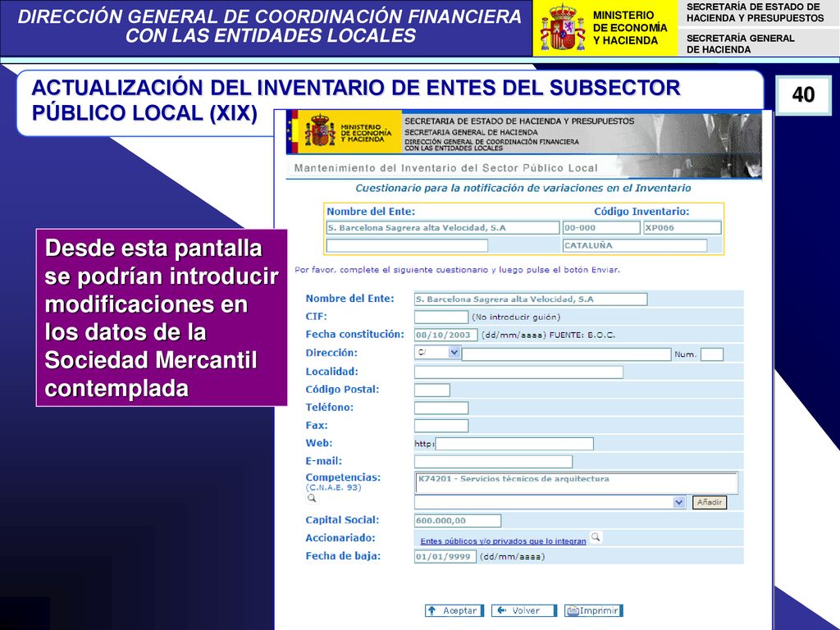Image resolution: width=840 pixels, height=630 pixels.
Task: Click the Teléfono input field
Action: 441,409
